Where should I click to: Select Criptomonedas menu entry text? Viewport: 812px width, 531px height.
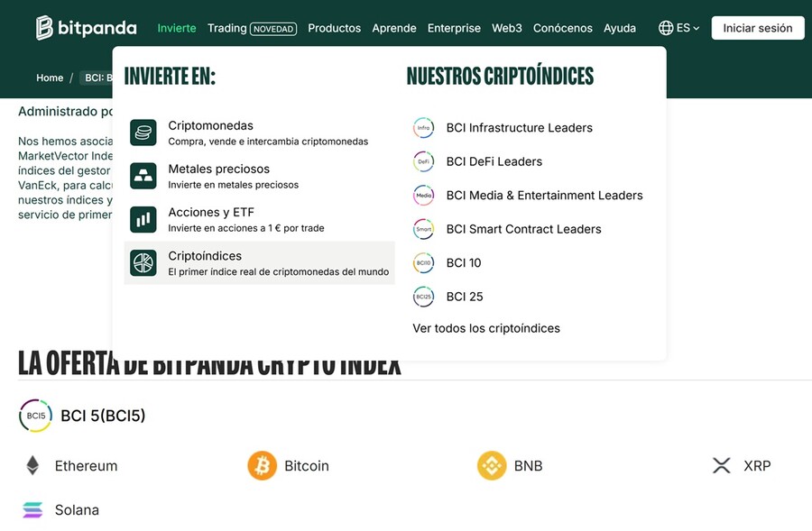coord(211,125)
